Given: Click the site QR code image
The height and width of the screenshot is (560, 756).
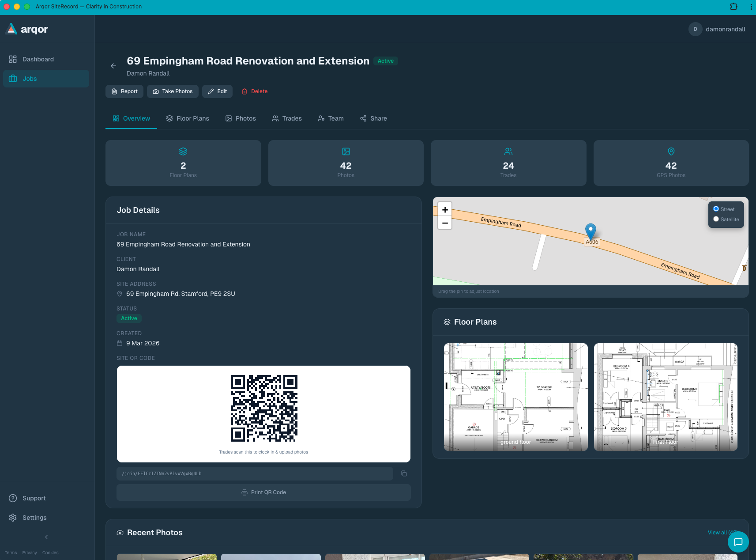Looking at the screenshot, I should click(264, 409).
